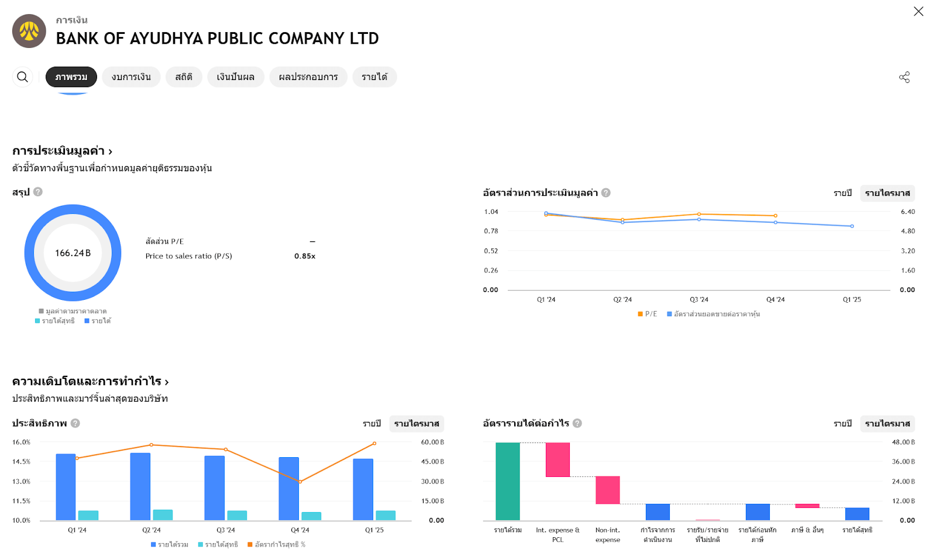Close the financial details panel
Image resolution: width=936 pixels, height=560 pixels.
918,11
